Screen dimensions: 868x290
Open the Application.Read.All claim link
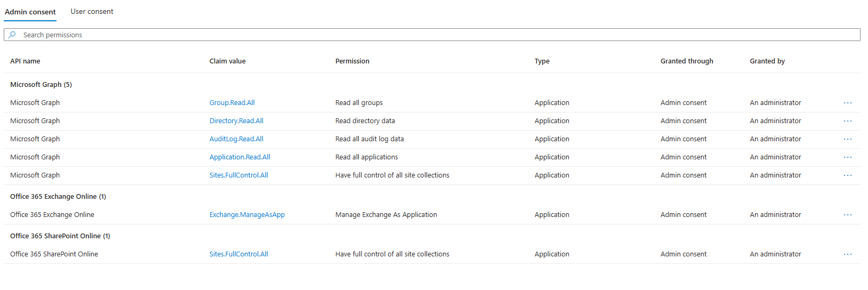coord(239,157)
